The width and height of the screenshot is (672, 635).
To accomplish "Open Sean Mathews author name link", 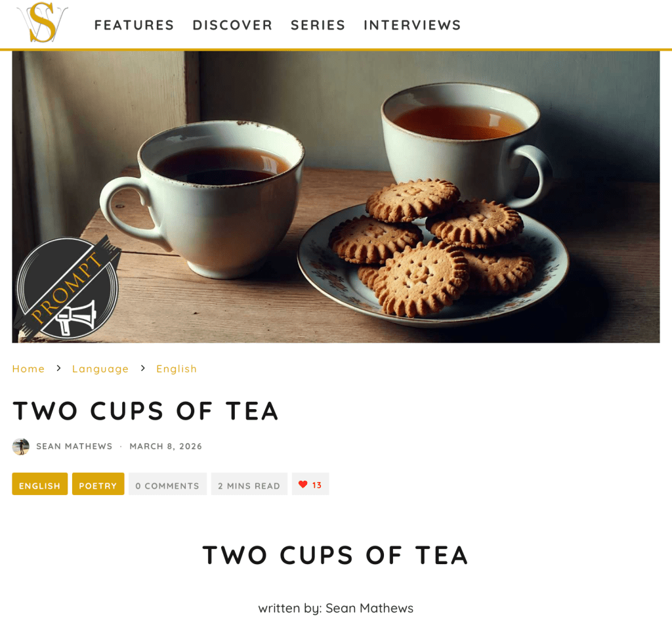I will tap(74, 447).
